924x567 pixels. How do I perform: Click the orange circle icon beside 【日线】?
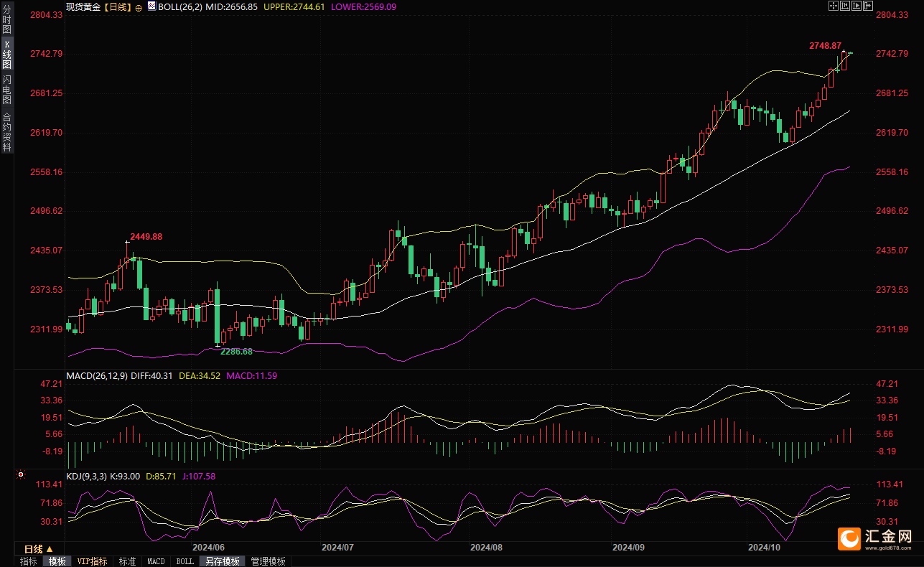coord(139,6)
